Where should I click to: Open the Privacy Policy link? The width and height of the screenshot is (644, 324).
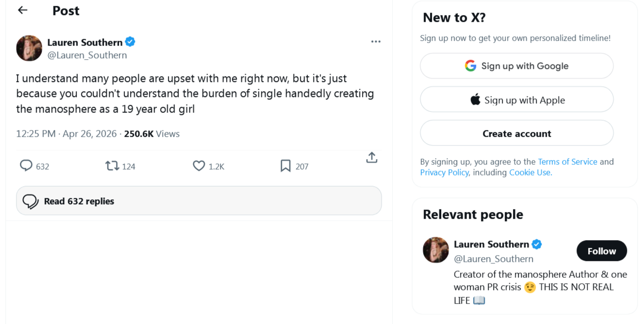[444, 173]
